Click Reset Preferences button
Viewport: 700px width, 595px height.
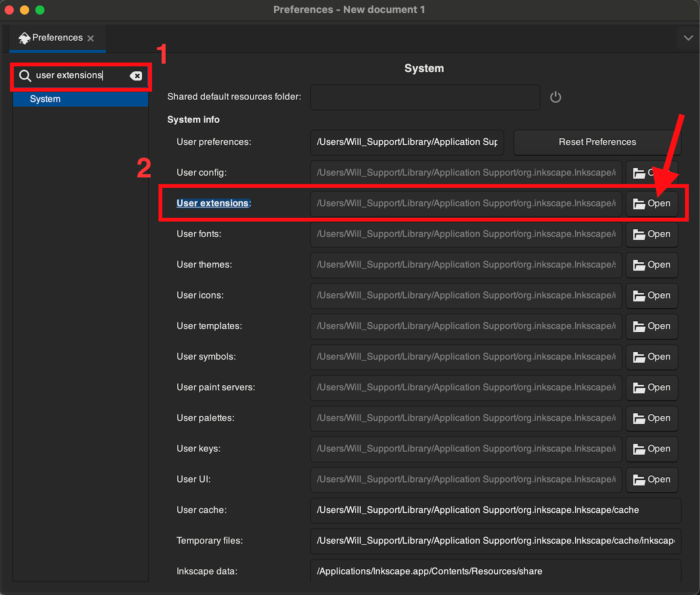coord(597,142)
